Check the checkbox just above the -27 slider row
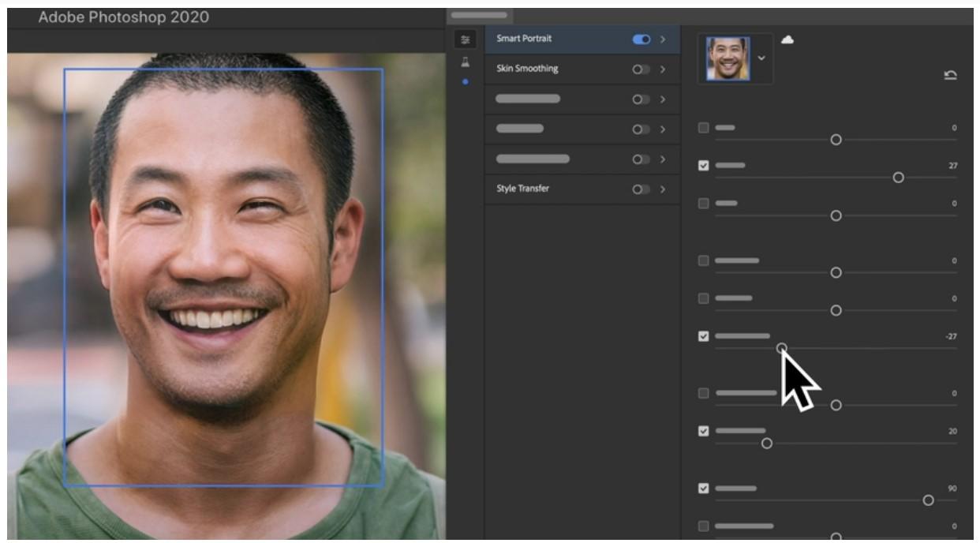The width and height of the screenshot is (980, 543). (x=704, y=298)
